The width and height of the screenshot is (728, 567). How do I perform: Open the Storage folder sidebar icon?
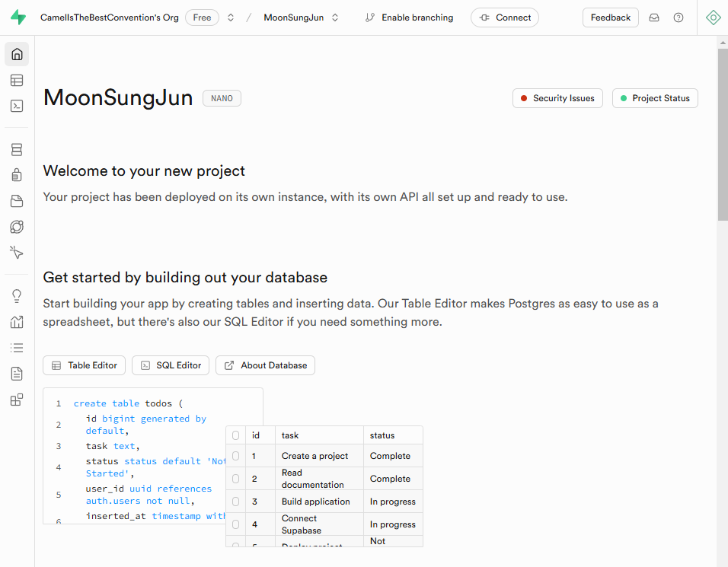coord(17,201)
